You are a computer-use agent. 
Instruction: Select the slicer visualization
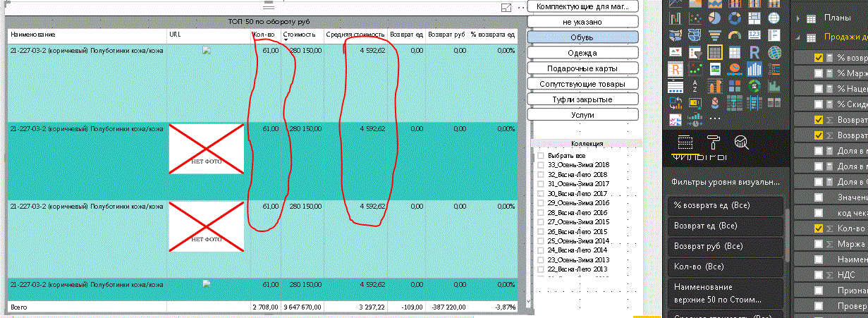(x=695, y=52)
